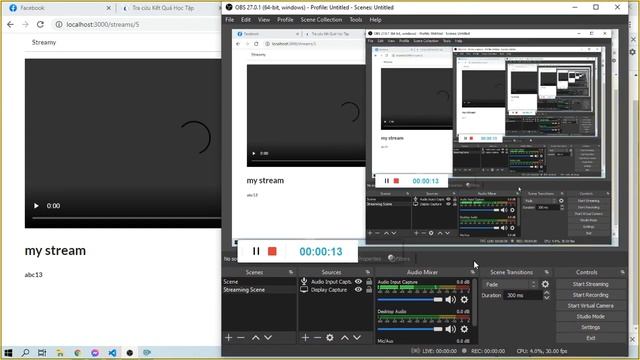
Task: Click Start Recording button
Action: [x=590, y=295]
